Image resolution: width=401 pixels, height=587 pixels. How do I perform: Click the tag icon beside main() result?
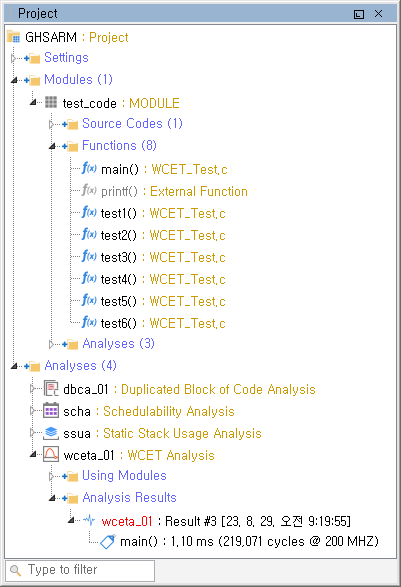[107, 542]
